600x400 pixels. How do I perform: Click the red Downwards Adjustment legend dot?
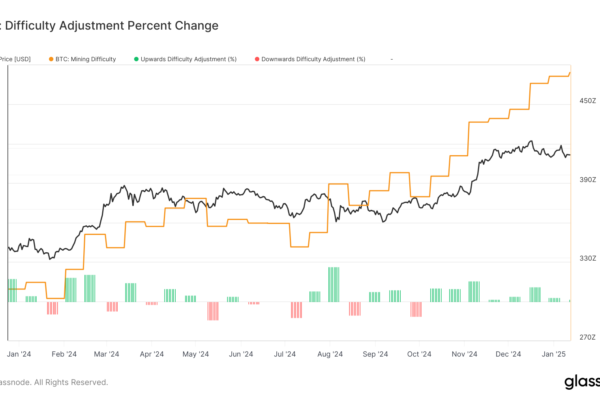(x=254, y=59)
